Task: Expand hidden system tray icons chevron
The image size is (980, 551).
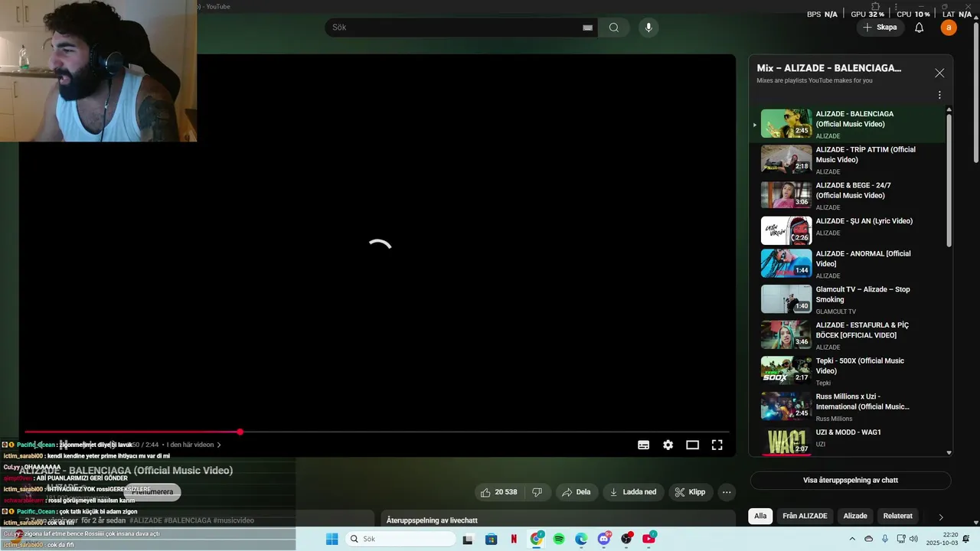Action: (x=853, y=539)
